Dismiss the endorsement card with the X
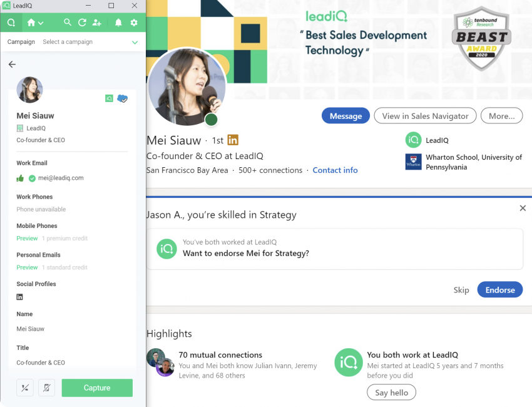The width and height of the screenshot is (532, 407). coord(523,208)
